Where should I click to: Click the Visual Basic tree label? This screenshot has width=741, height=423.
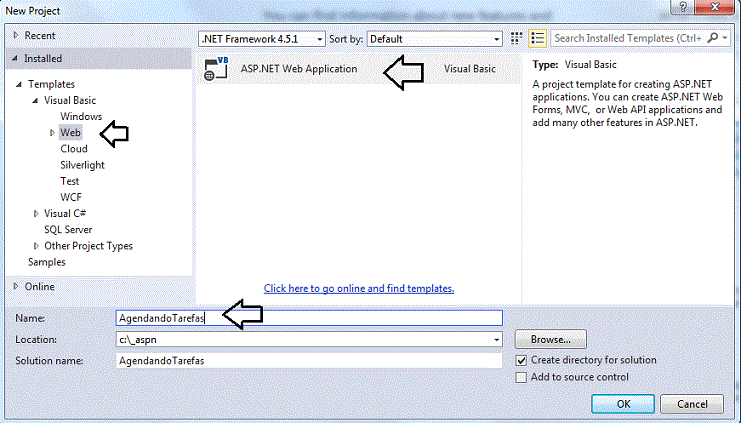[x=70, y=100]
